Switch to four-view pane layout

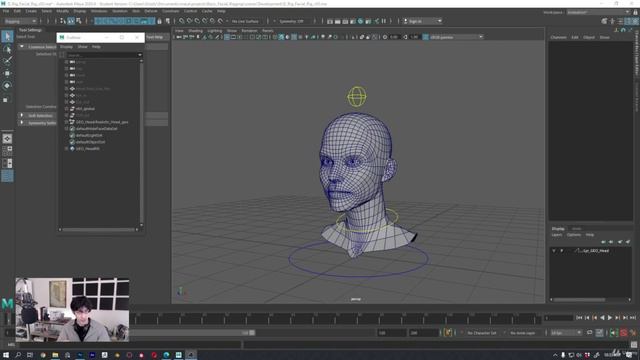7,151
